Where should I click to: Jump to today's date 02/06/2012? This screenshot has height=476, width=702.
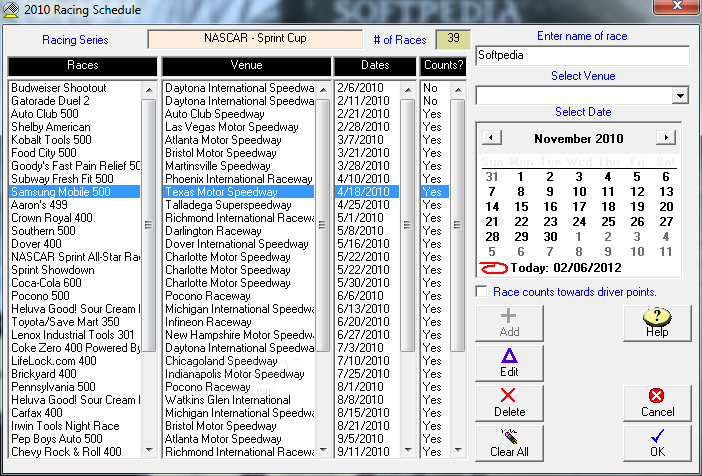pos(566,268)
